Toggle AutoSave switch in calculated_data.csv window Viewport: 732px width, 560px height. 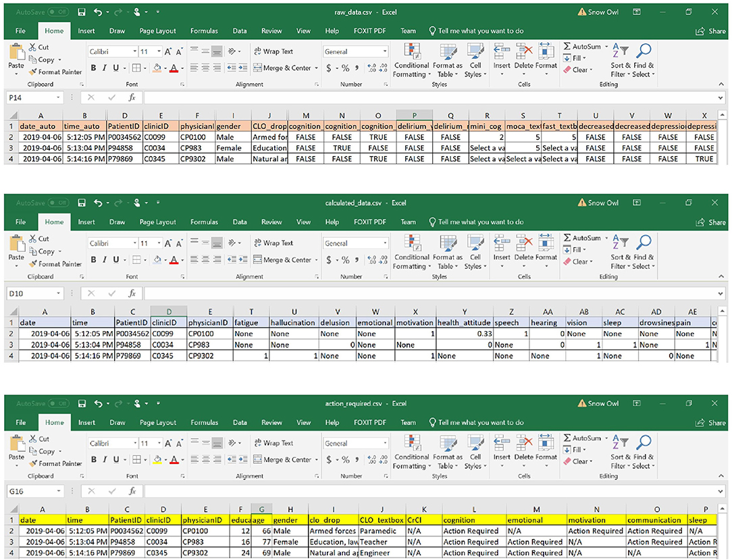(x=58, y=203)
